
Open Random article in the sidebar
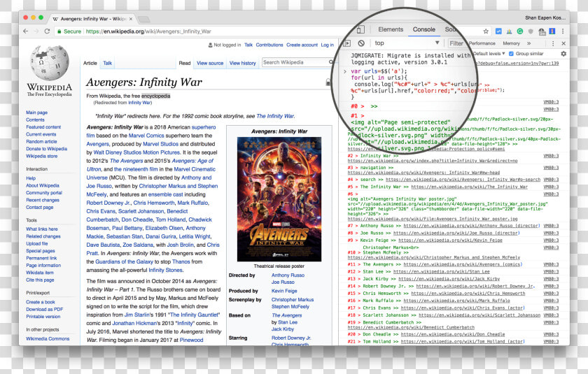coord(41,141)
